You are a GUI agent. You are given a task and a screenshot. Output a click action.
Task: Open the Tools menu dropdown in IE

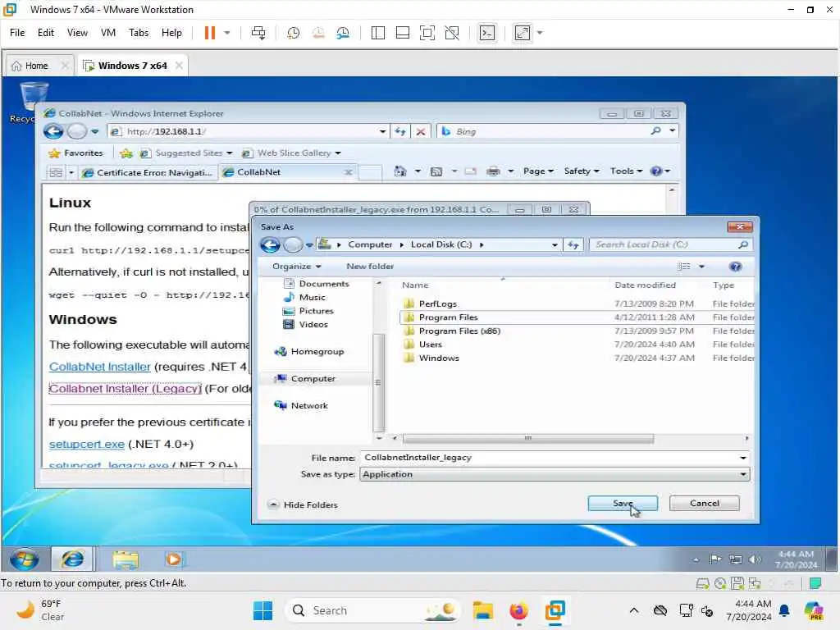point(626,171)
